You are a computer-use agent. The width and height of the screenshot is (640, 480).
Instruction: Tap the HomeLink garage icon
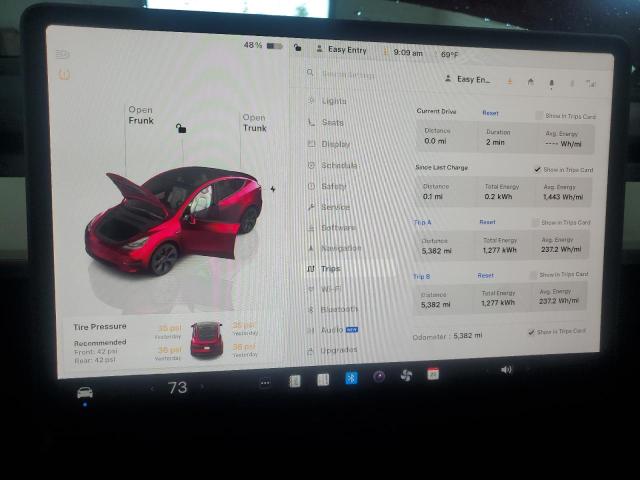530,81
